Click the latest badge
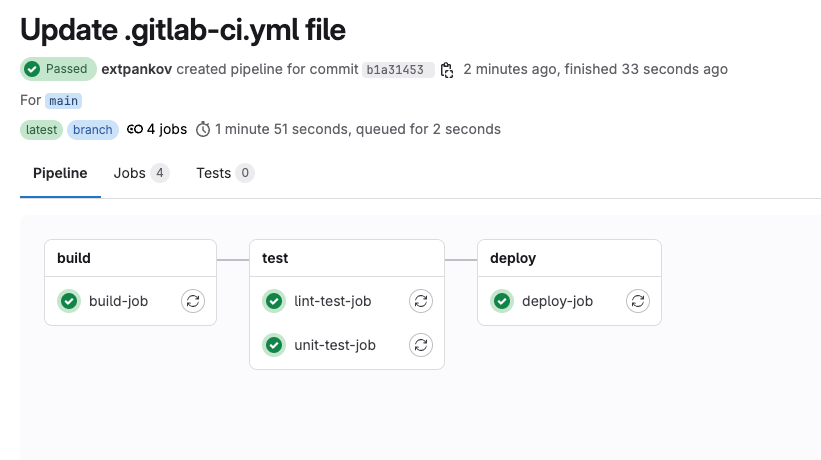Screen dimensions: 821x460 point(41,130)
